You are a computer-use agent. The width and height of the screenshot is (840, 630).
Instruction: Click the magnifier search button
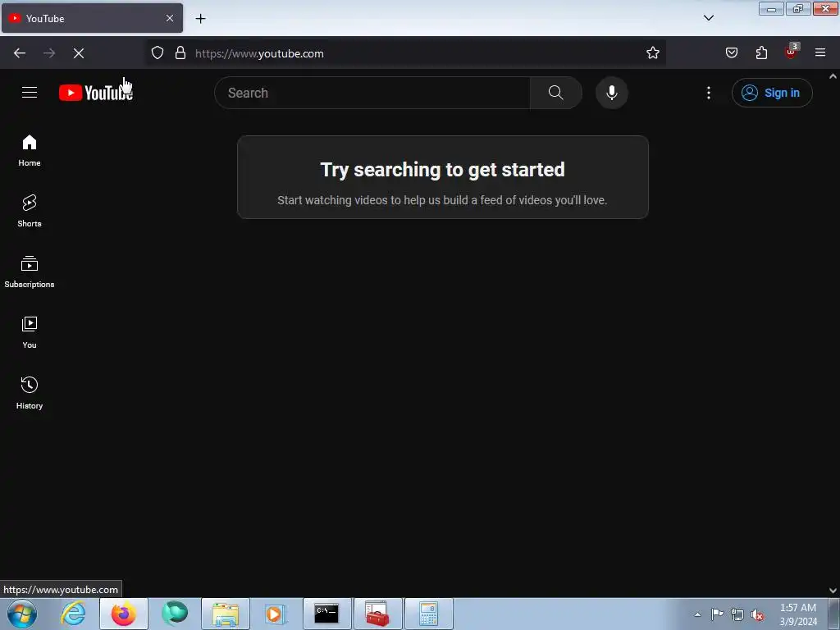(x=555, y=93)
